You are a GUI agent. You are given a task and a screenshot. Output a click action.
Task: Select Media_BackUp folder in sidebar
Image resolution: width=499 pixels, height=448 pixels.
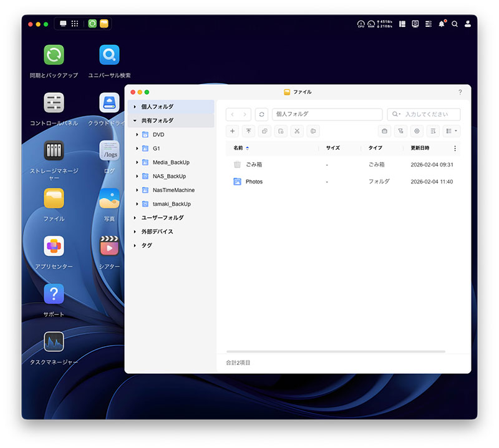(171, 162)
